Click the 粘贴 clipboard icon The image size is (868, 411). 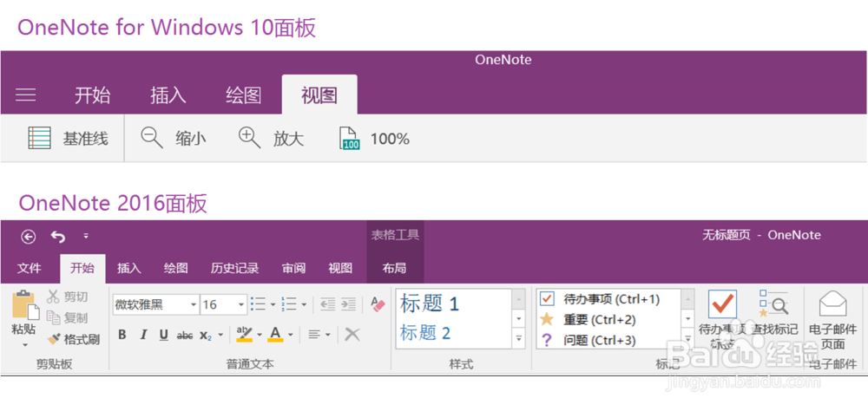tap(25, 305)
